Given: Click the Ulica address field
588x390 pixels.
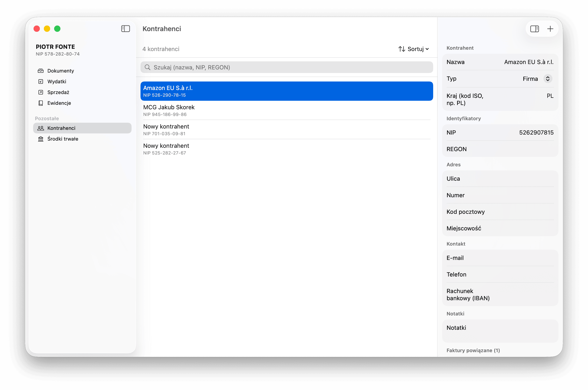Looking at the screenshot, I should point(500,179).
